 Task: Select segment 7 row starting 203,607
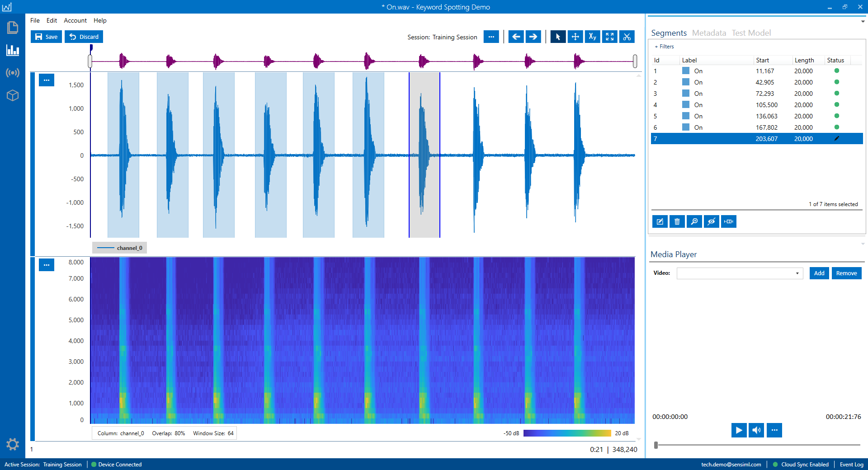pyautogui.click(x=757, y=139)
